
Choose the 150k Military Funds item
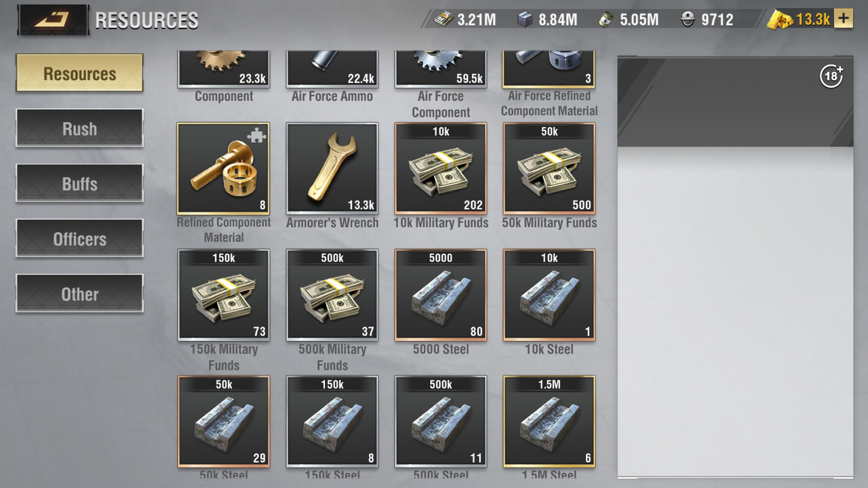click(x=223, y=295)
